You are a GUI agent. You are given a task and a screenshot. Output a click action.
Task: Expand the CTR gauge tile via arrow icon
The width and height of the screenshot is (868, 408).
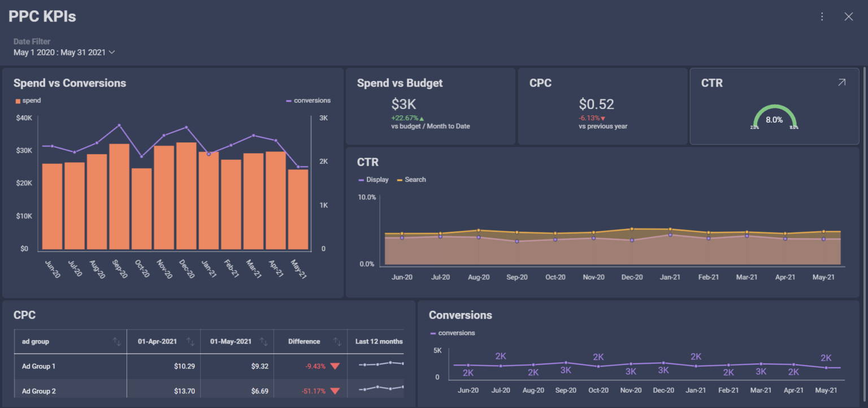click(842, 82)
